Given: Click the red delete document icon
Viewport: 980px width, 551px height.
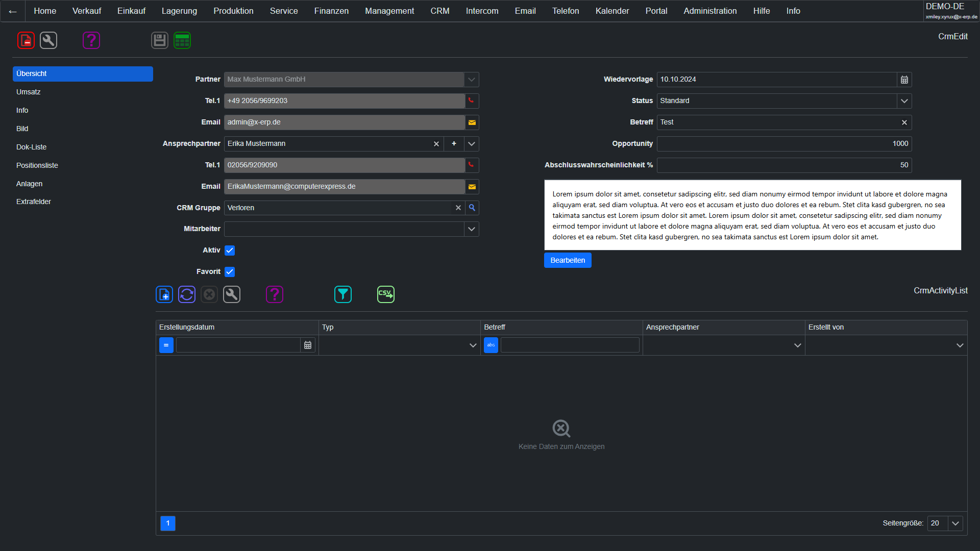Looking at the screenshot, I should [x=26, y=40].
